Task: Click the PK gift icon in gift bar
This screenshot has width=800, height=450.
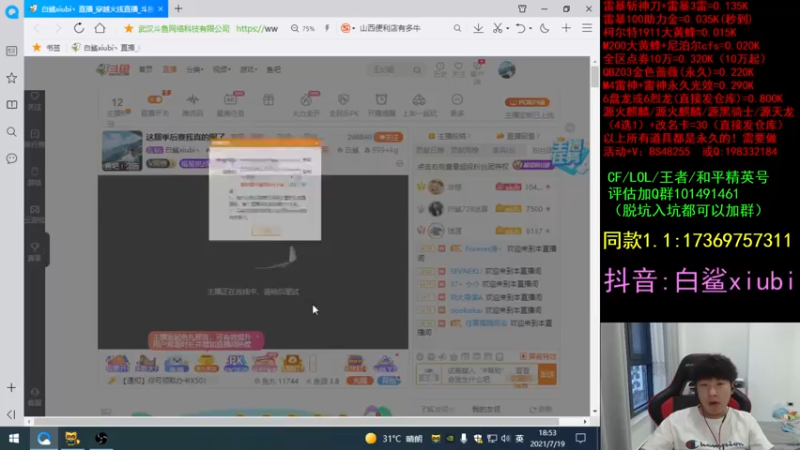Action: [236, 363]
